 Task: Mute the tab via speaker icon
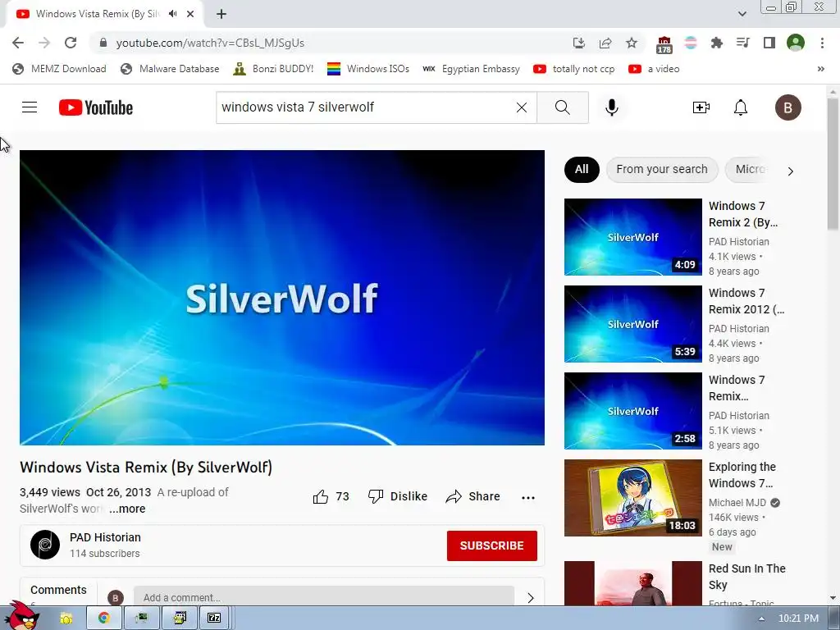(172, 14)
